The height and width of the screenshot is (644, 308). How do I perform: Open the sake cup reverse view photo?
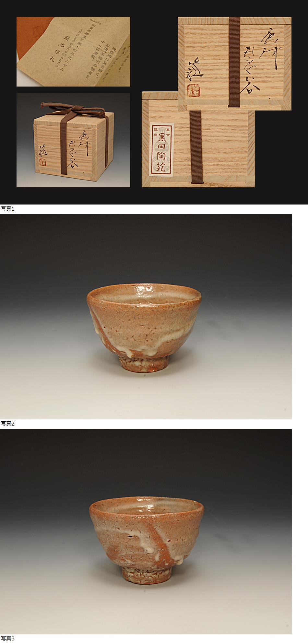[x=146, y=532]
